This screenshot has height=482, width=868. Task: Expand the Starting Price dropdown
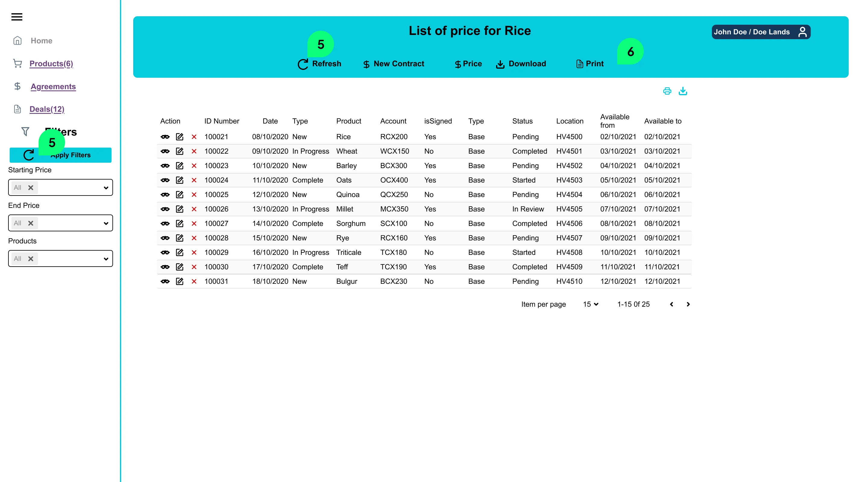click(106, 188)
